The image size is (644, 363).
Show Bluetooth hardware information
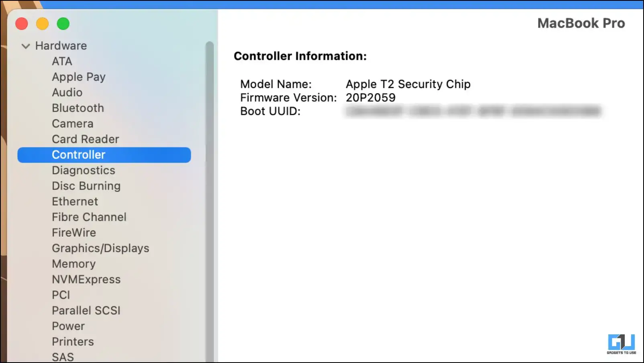(77, 108)
